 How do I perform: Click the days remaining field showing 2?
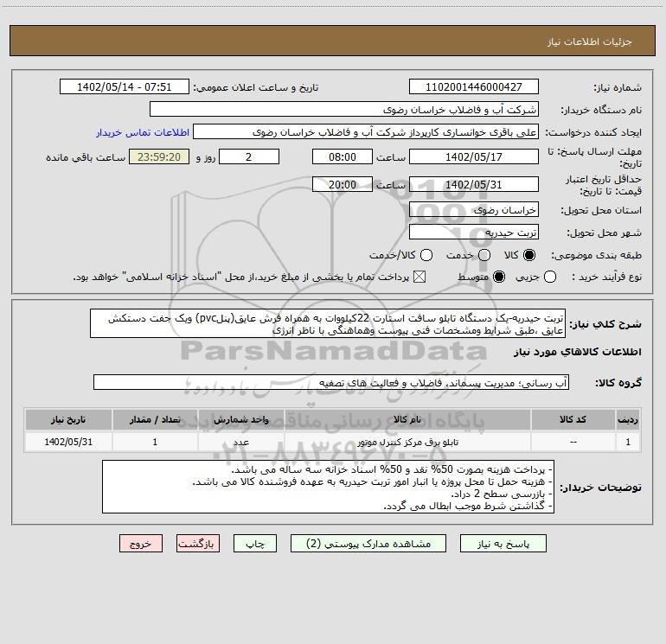pyautogui.click(x=249, y=156)
